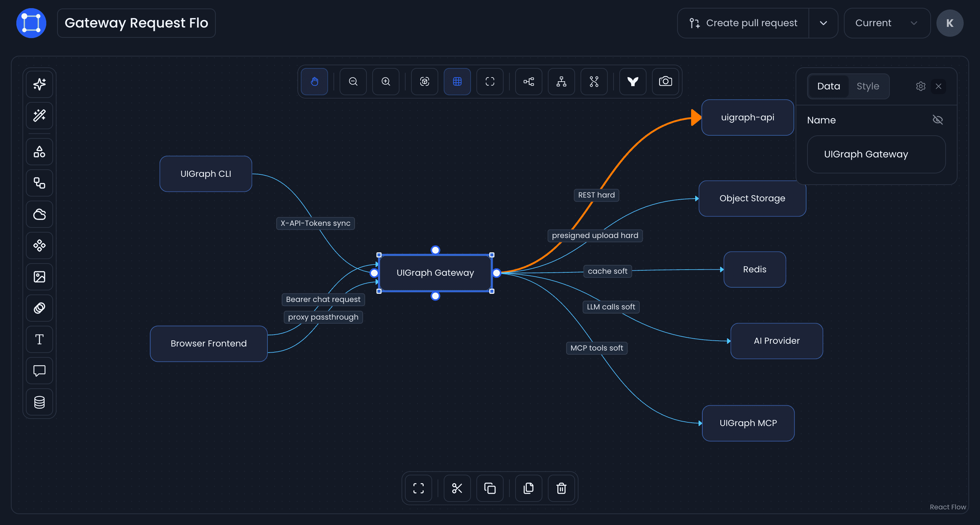Click the Gateway node right connection handle
The height and width of the screenshot is (525, 980).
(496, 273)
